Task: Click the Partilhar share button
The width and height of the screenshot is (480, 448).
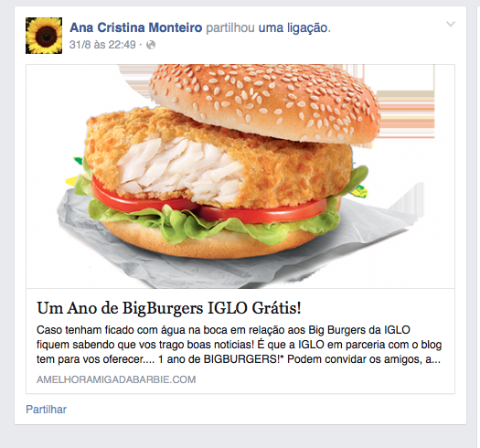Action: (x=47, y=410)
